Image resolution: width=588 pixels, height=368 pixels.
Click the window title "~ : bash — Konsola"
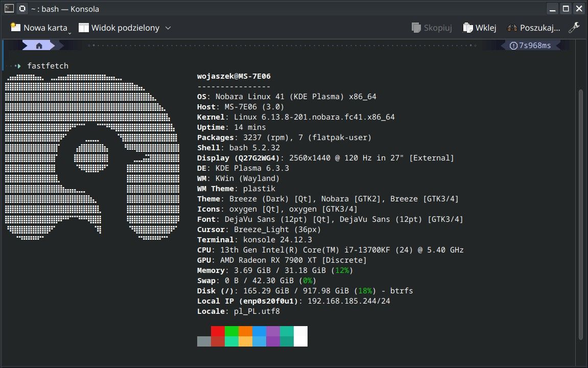pos(65,9)
